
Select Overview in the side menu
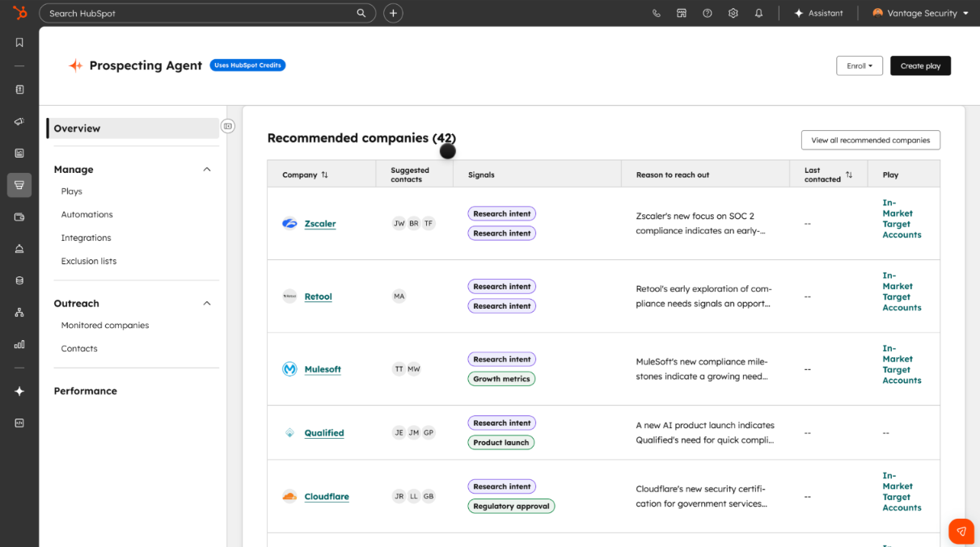tap(133, 128)
